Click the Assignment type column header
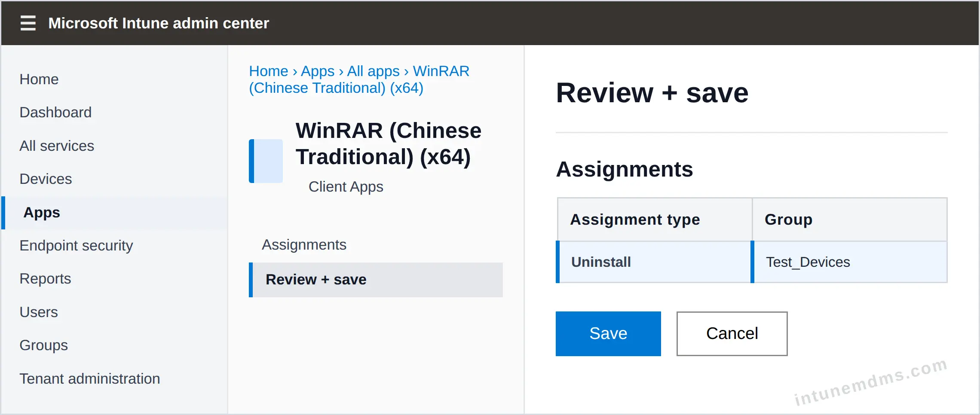The height and width of the screenshot is (415, 980). click(655, 220)
